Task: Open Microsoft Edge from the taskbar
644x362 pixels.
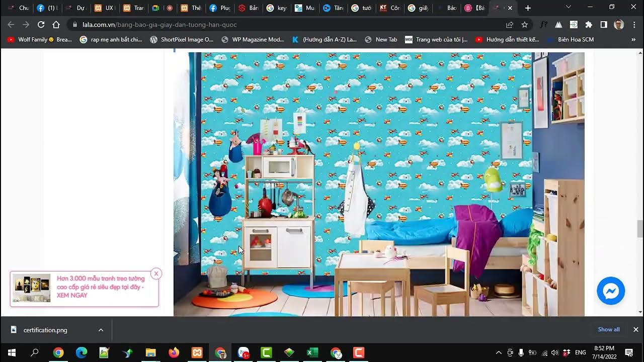Action: tap(82, 352)
